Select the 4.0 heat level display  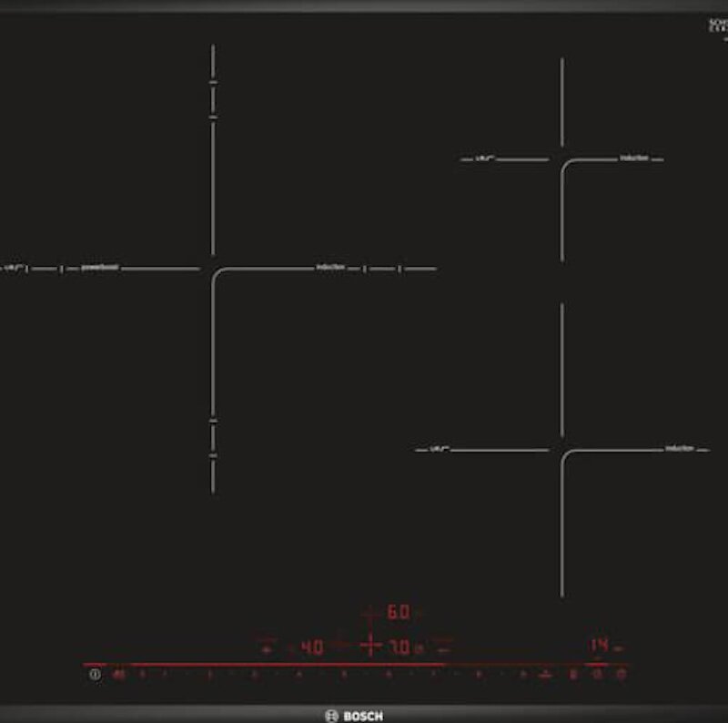311,647
